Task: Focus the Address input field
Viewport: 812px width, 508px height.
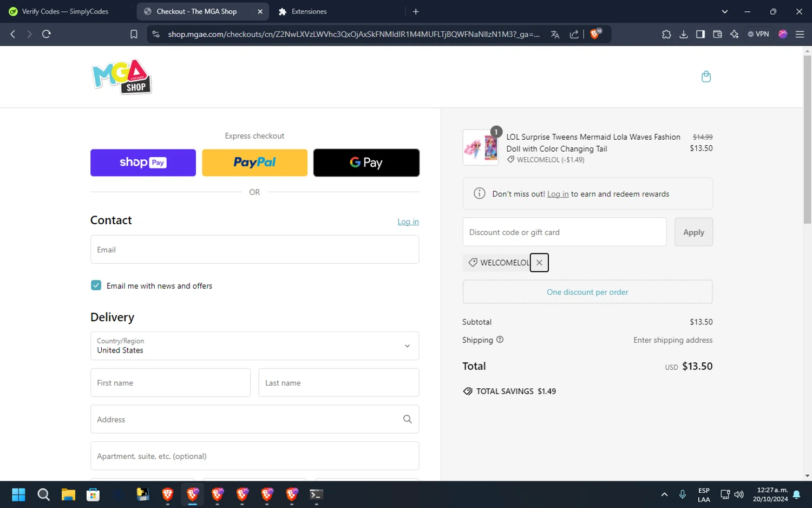Action: [x=254, y=419]
